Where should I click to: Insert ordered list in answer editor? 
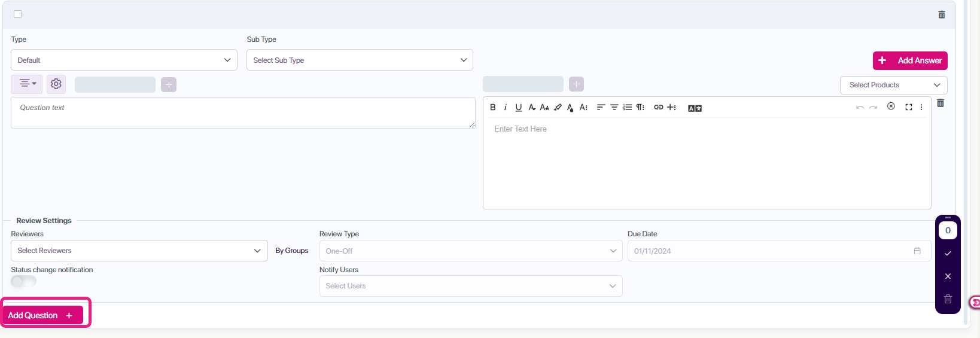coord(627,108)
